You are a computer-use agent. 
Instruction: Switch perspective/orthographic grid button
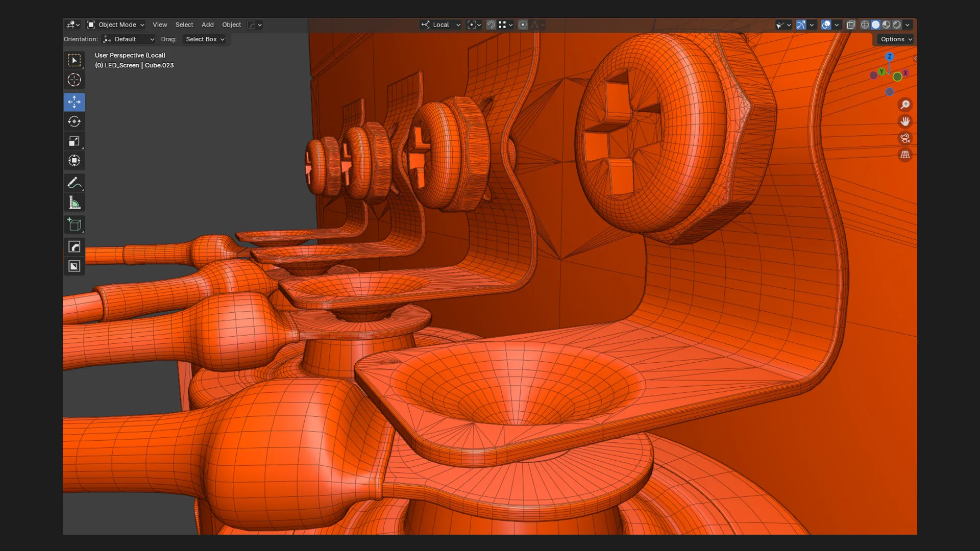[905, 155]
